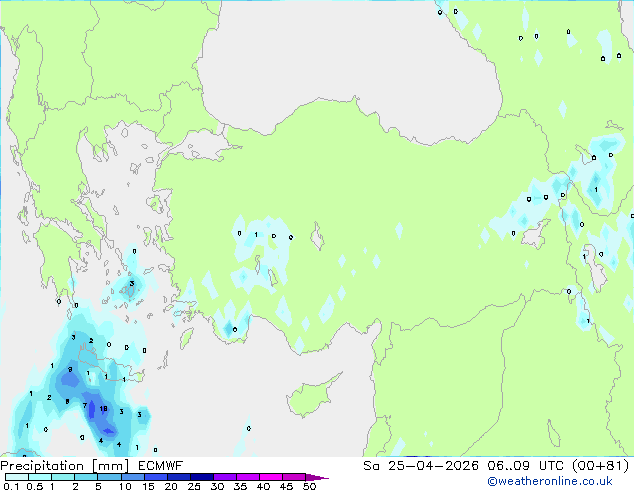Click the legend label '40'
The width and height of the screenshot is (634, 490).
coord(263,486)
